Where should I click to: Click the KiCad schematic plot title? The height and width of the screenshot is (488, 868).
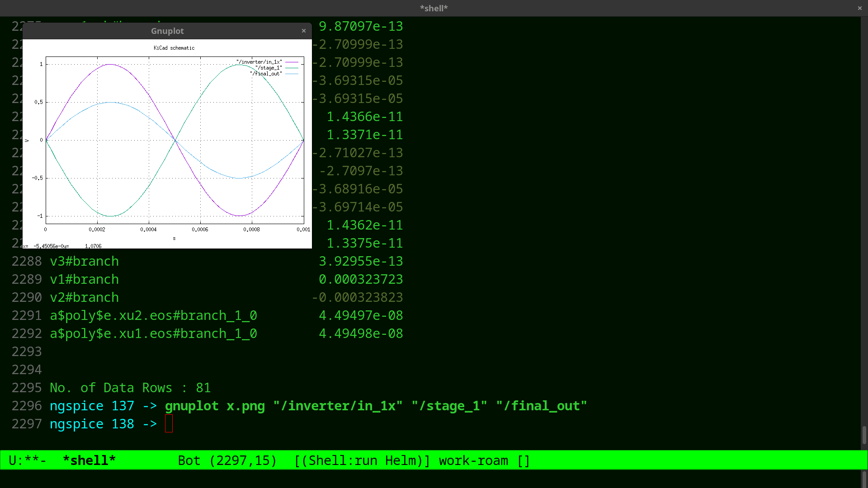point(174,48)
